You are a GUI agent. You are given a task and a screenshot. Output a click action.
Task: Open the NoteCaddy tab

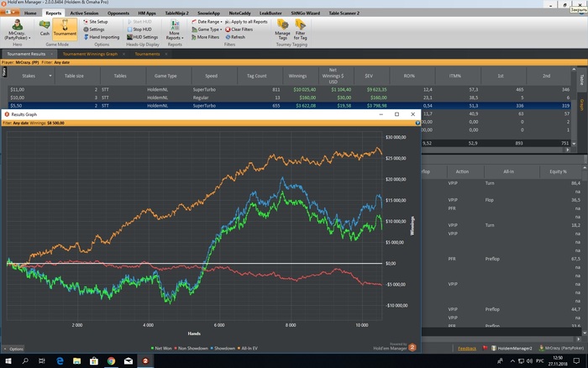point(239,13)
